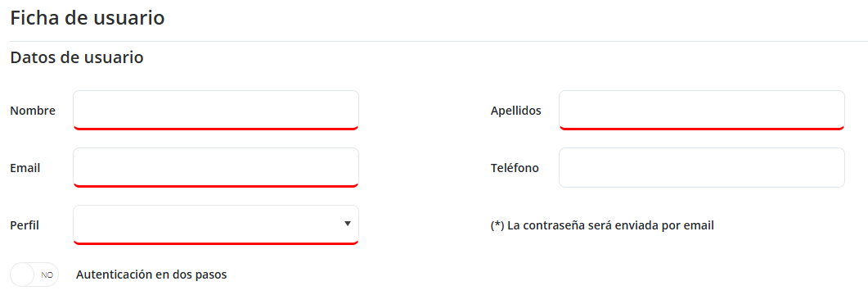
Task: Click the (*) asterisk marker
Action: pyautogui.click(x=497, y=225)
